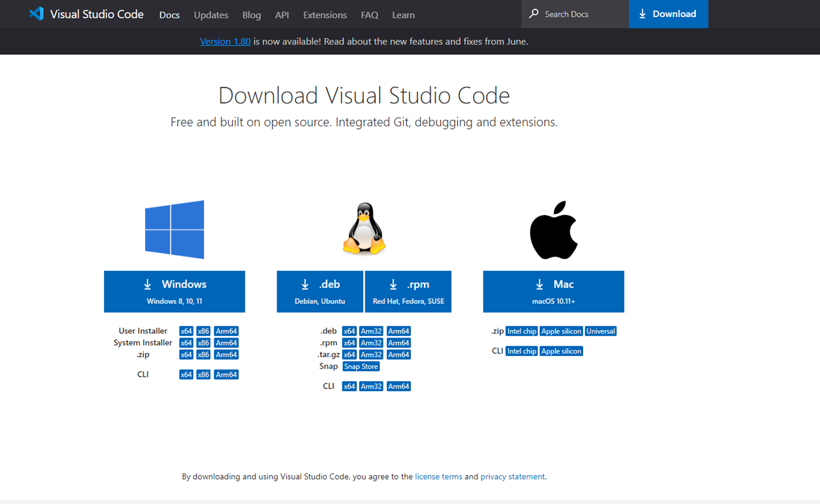
Task: Click the top-right Download button
Action: tap(668, 14)
